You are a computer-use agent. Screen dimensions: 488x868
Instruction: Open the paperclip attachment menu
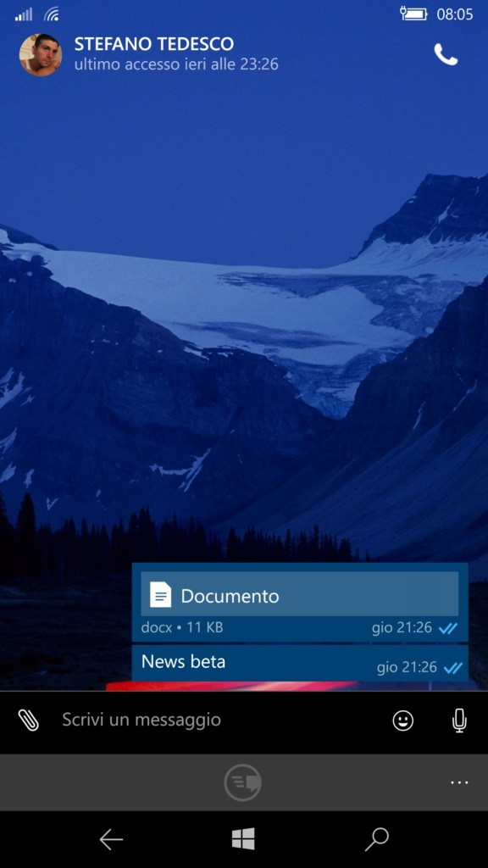tap(28, 721)
